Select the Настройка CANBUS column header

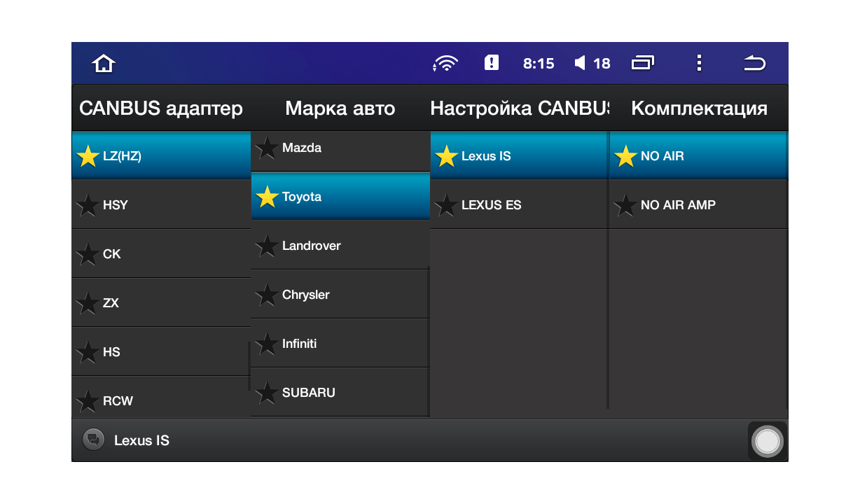click(x=520, y=108)
